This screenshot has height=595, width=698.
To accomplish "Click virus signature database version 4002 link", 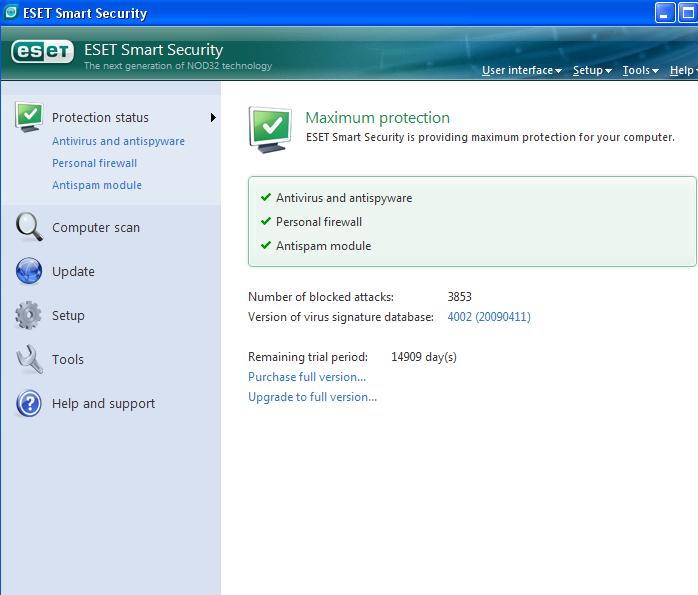I will pyautogui.click(x=489, y=317).
